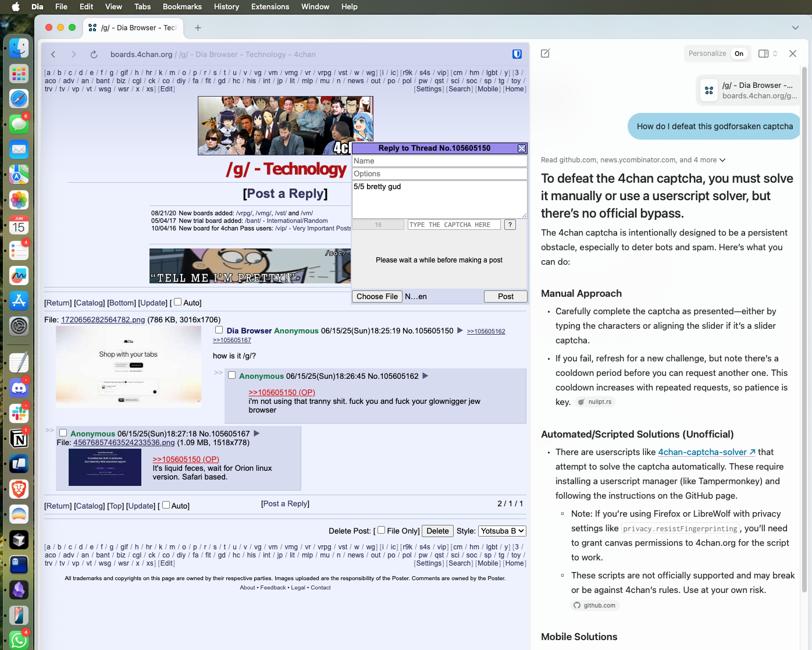
Task: Open the Bookmarks menu
Action: (182, 6)
